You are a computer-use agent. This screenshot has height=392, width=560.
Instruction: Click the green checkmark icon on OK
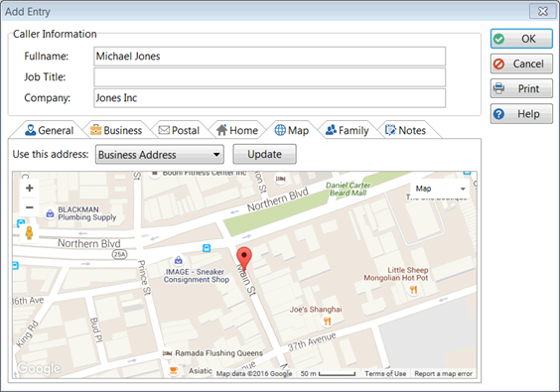498,39
